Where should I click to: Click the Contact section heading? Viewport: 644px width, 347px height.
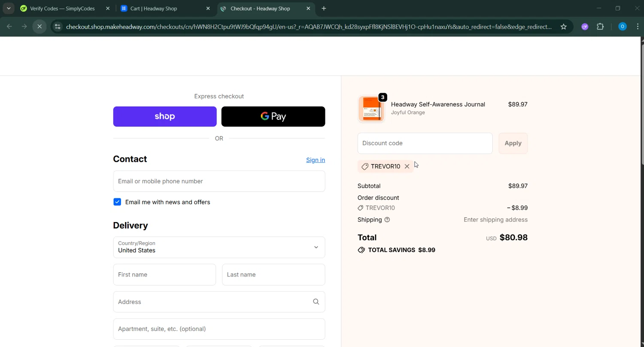click(130, 159)
